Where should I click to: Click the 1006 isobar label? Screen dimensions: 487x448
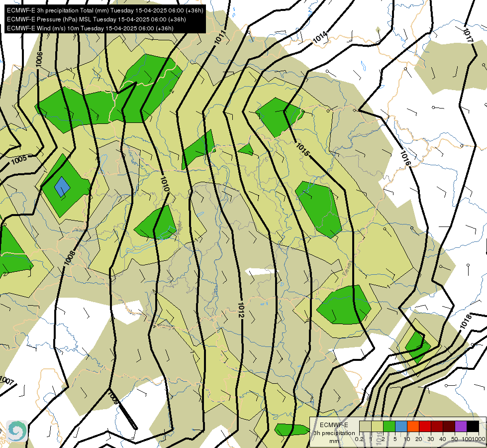(39, 59)
